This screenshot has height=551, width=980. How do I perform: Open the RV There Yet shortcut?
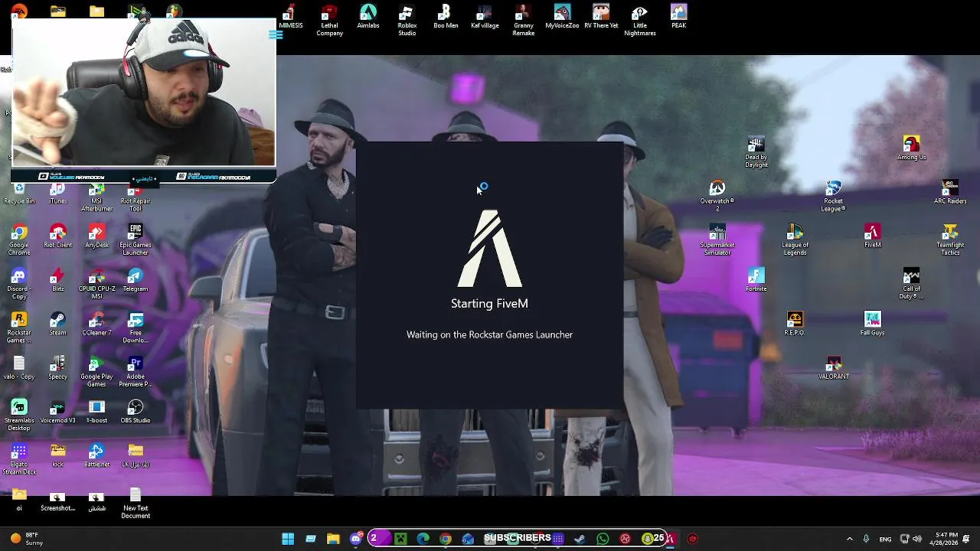click(601, 17)
